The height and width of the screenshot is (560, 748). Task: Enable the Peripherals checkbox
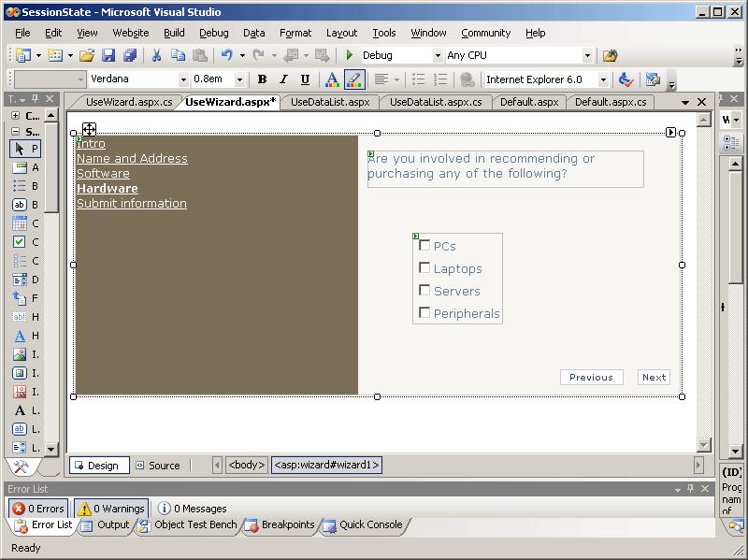click(424, 313)
